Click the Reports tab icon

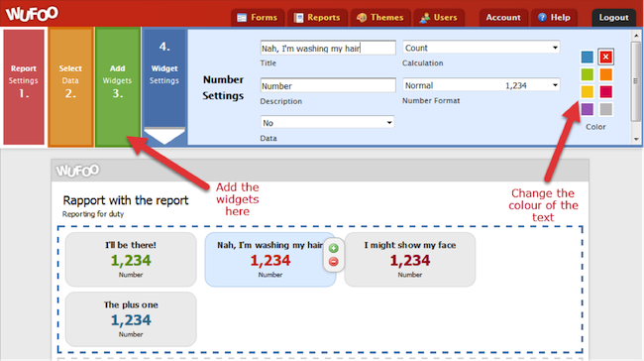(x=298, y=18)
